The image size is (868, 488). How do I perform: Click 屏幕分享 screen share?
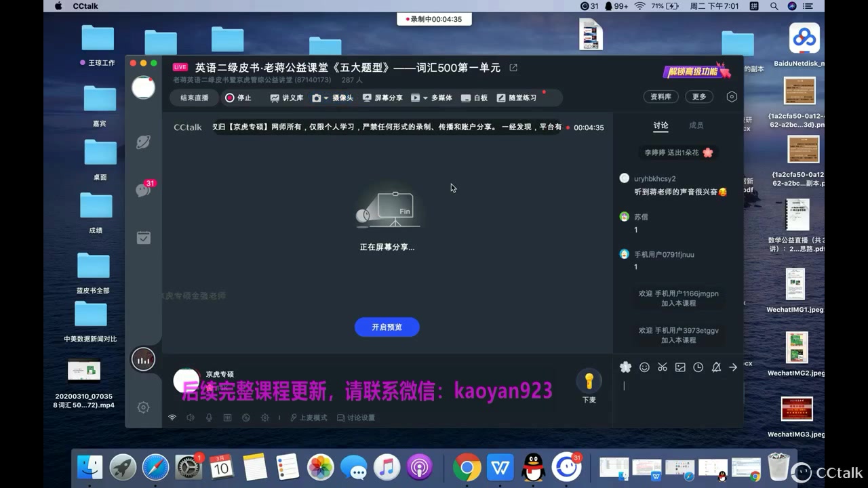click(382, 98)
